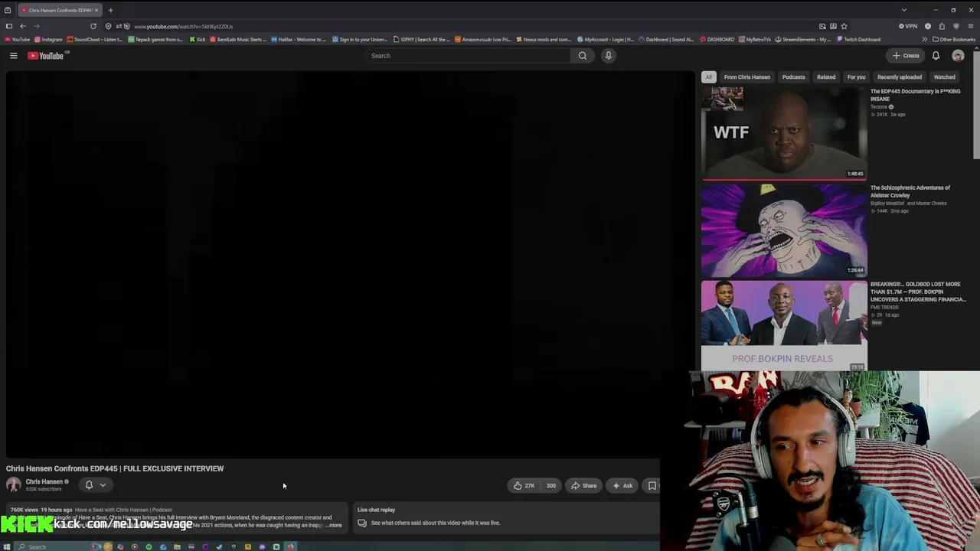980x551 pixels.
Task: Click the YouTube search magnifier button
Action: coord(583,56)
